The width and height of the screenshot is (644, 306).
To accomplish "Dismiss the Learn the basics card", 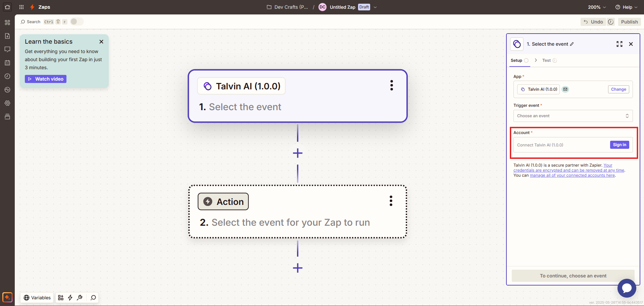I will [101, 42].
